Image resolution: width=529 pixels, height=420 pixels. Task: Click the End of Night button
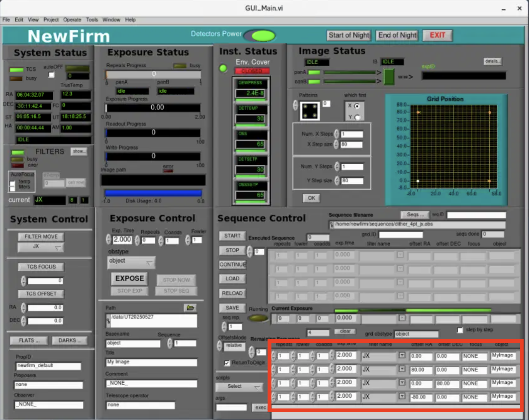pos(397,35)
